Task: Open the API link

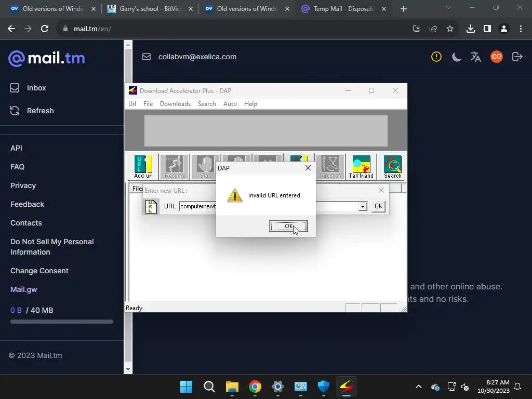Action: click(x=16, y=148)
